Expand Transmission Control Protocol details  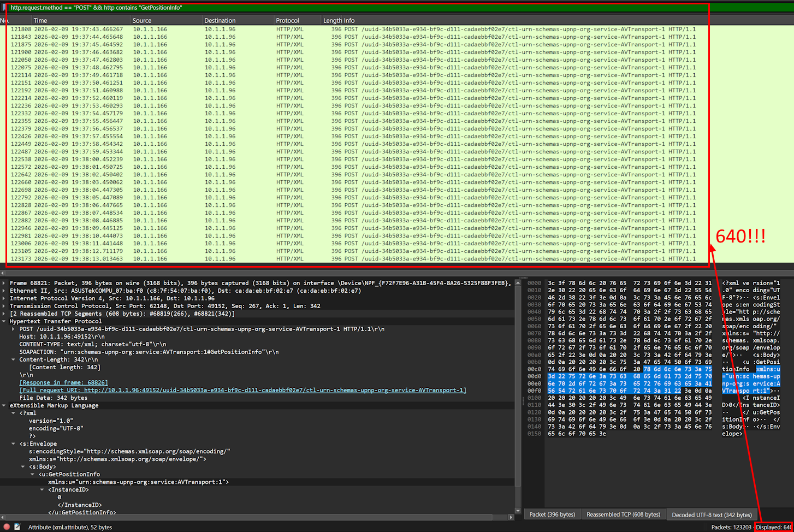4,306
